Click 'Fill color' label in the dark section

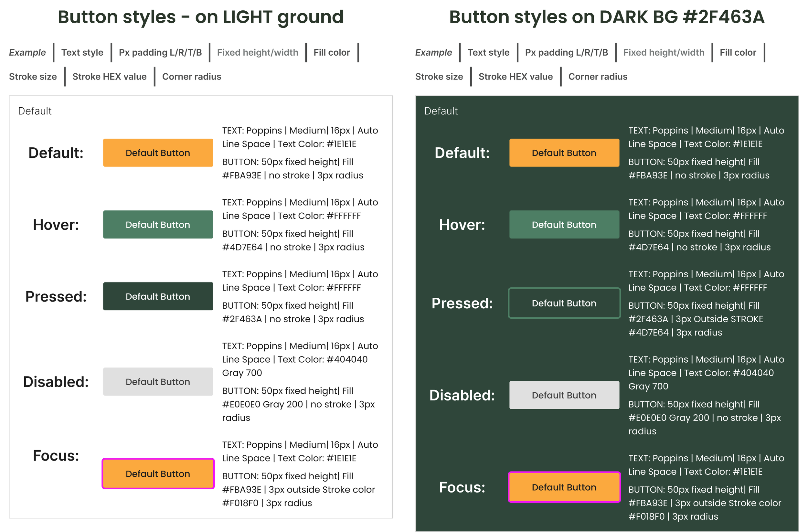pyautogui.click(x=738, y=52)
